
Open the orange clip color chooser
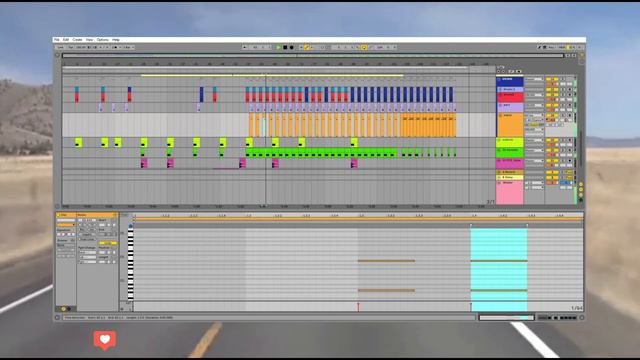click(x=66, y=225)
